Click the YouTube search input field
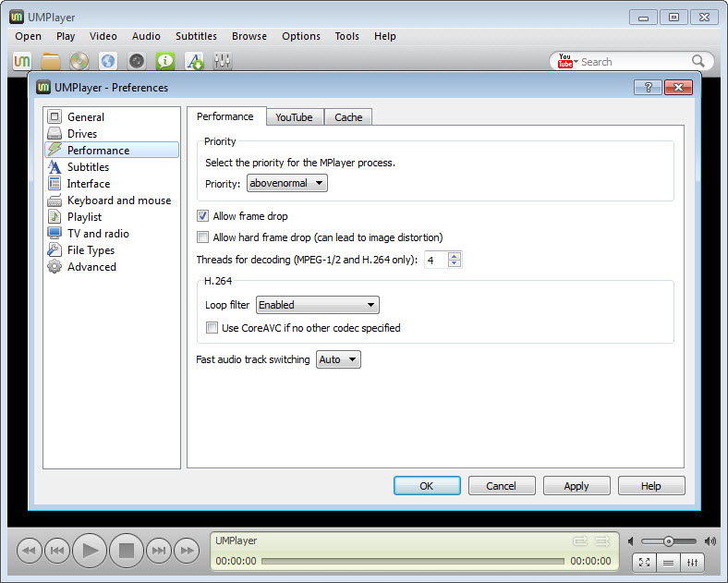728x583 pixels. [634, 61]
